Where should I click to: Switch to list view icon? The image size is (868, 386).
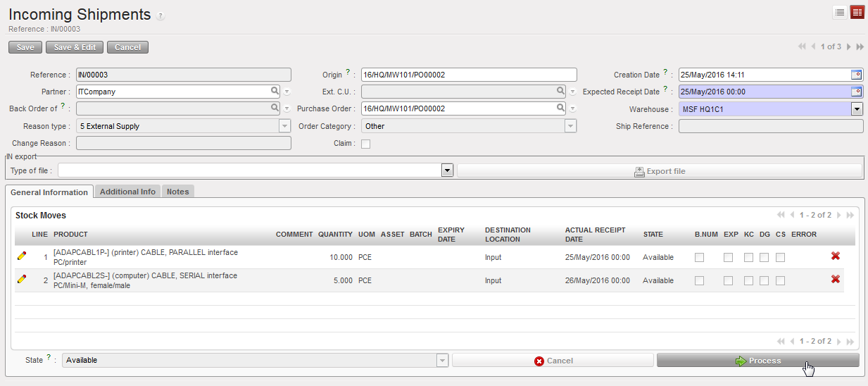point(840,12)
